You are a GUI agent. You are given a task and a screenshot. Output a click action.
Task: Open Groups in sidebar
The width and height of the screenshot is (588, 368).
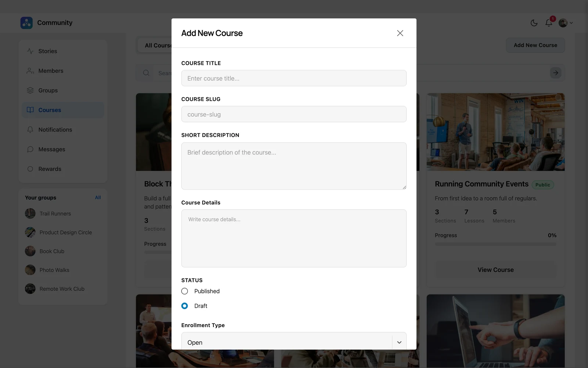[x=63, y=91]
